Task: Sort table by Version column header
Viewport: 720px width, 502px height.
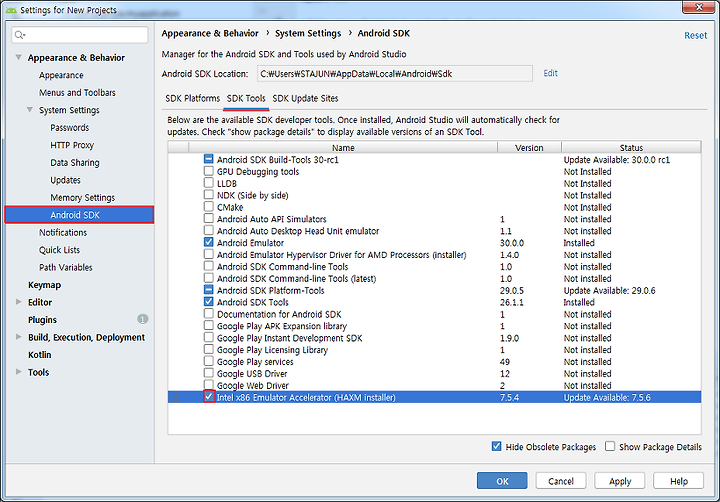Action: pos(529,147)
